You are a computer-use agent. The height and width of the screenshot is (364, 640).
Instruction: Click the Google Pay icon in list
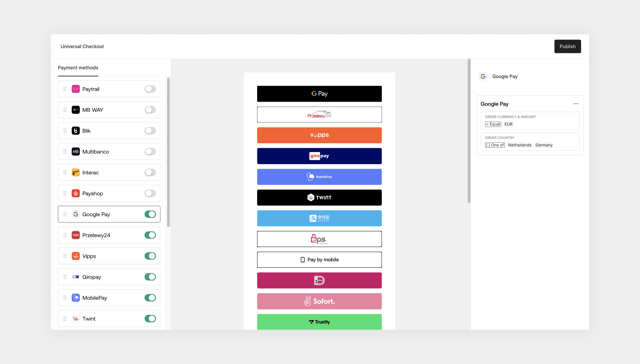[75, 214]
